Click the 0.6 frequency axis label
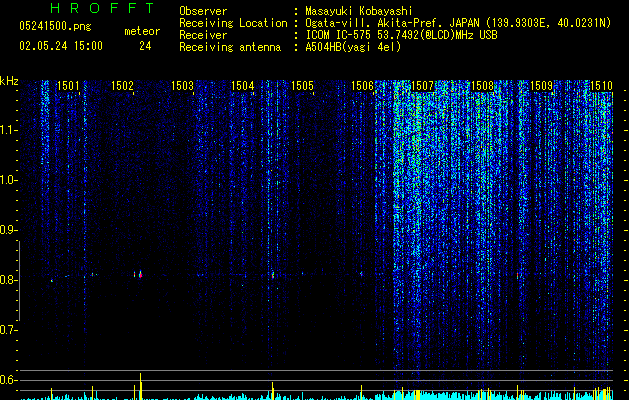Viewport: 629px width, 400px height. 7,380
